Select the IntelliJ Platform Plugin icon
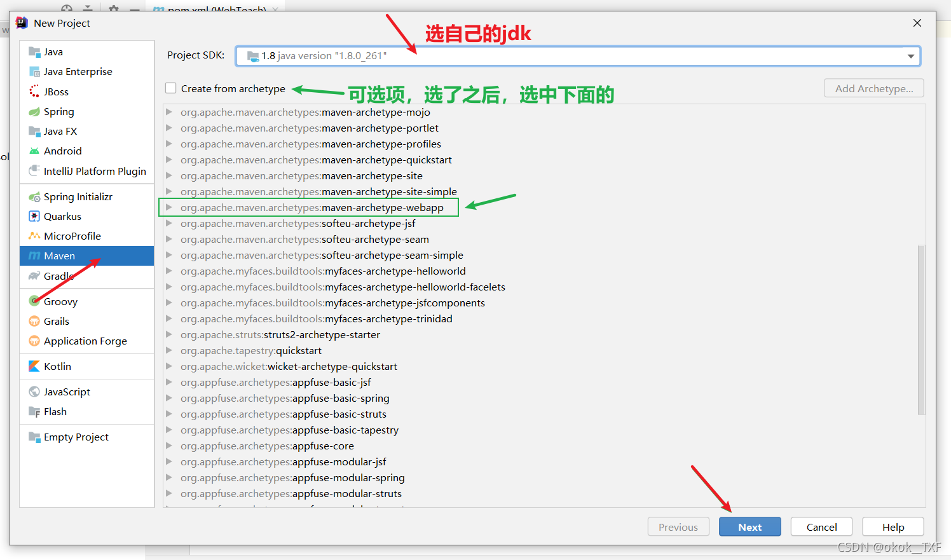The image size is (951, 560). (x=34, y=171)
